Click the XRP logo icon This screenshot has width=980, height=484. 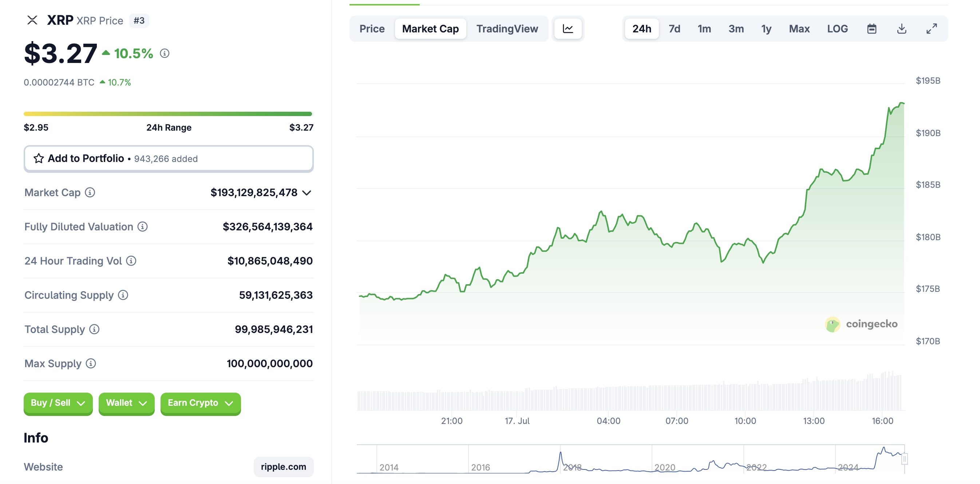[32, 20]
